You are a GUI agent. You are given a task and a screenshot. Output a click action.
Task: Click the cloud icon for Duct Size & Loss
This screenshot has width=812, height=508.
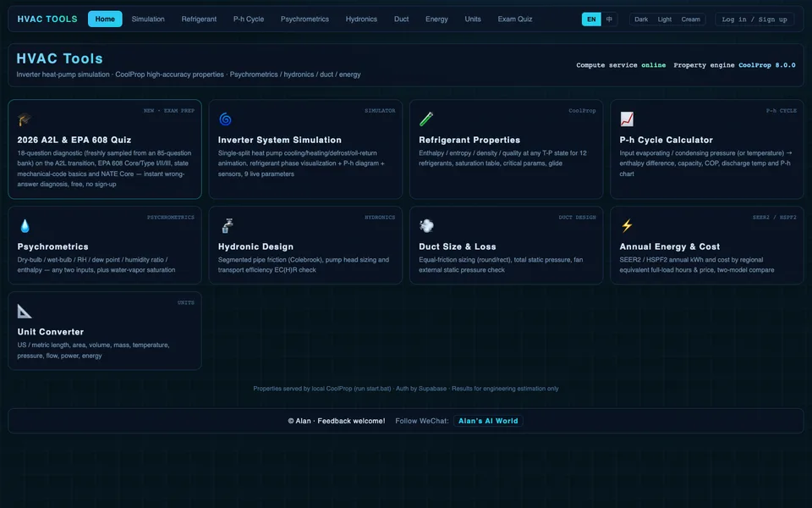click(426, 225)
